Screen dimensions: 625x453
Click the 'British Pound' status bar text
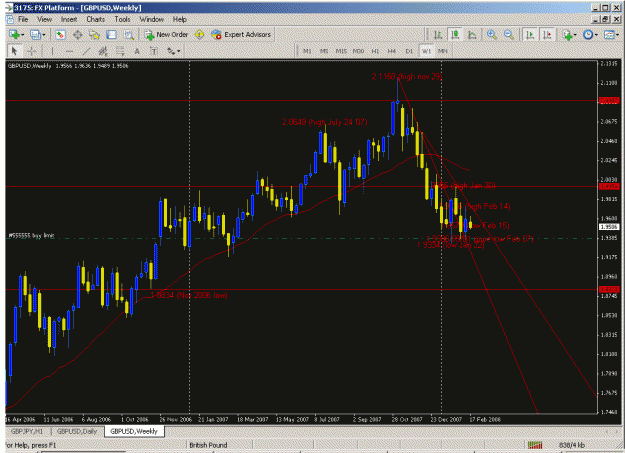(208, 445)
